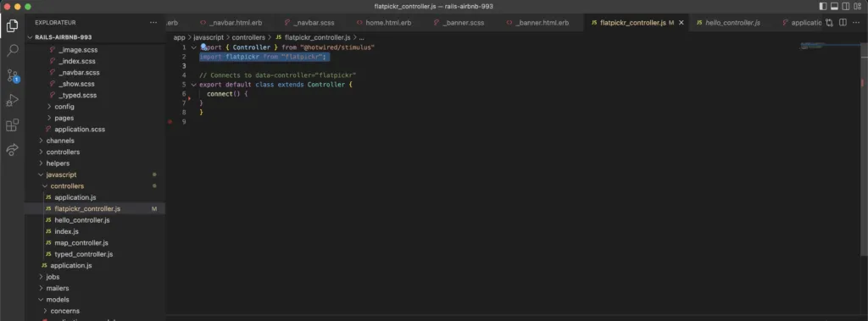Open _navbar.scss file in the explorer tree

[79, 73]
